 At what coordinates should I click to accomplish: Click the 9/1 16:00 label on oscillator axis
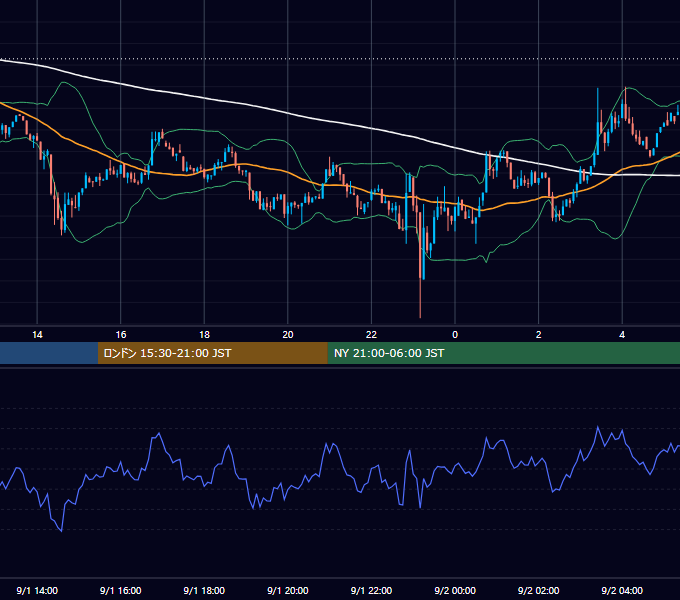coord(121,590)
